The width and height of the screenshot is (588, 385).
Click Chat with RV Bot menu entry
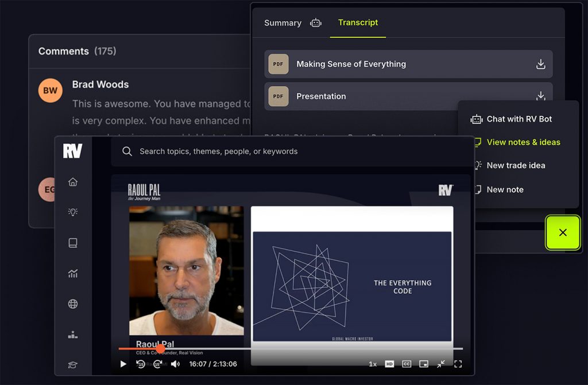[x=519, y=119]
